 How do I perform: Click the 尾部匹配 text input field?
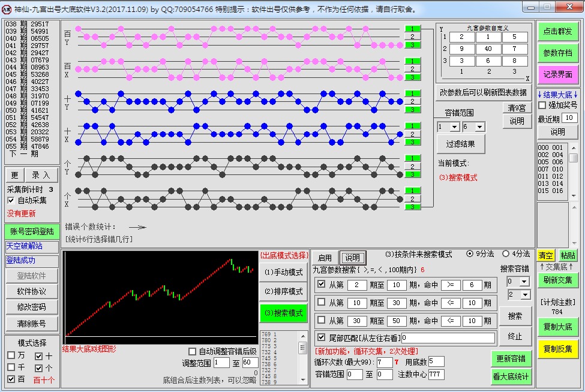[448, 338]
